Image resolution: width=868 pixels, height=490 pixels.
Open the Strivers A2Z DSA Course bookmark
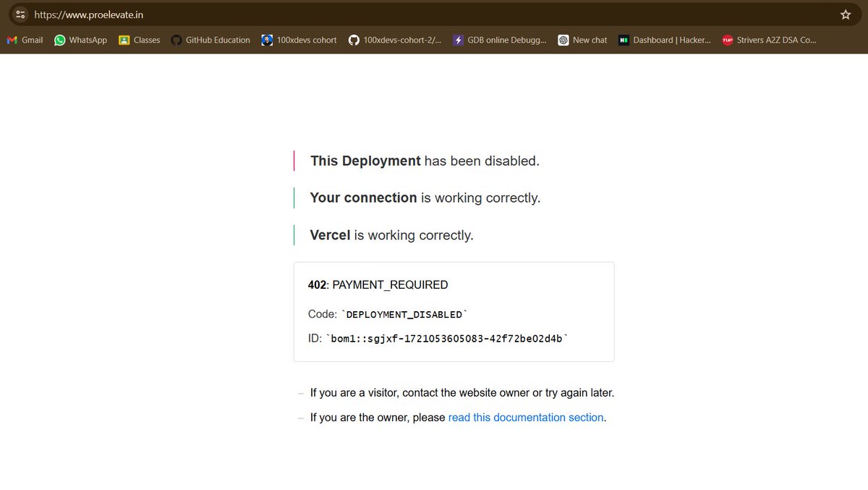click(x=769, y=41)
